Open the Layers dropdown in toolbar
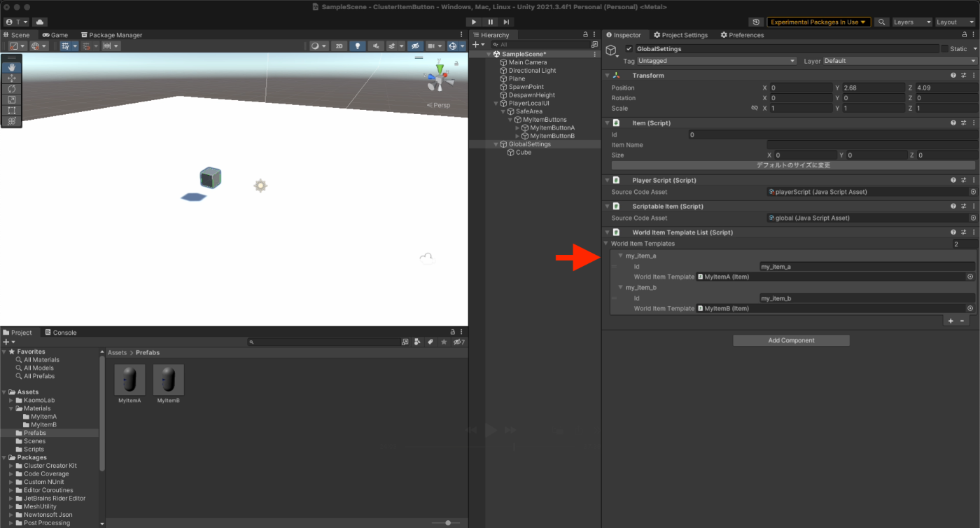This screenshot has height=528, width=980. pos(912,22)
